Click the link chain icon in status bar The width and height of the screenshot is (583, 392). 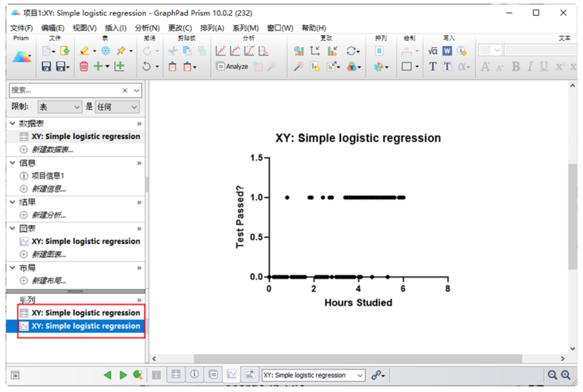coord(376,375)
